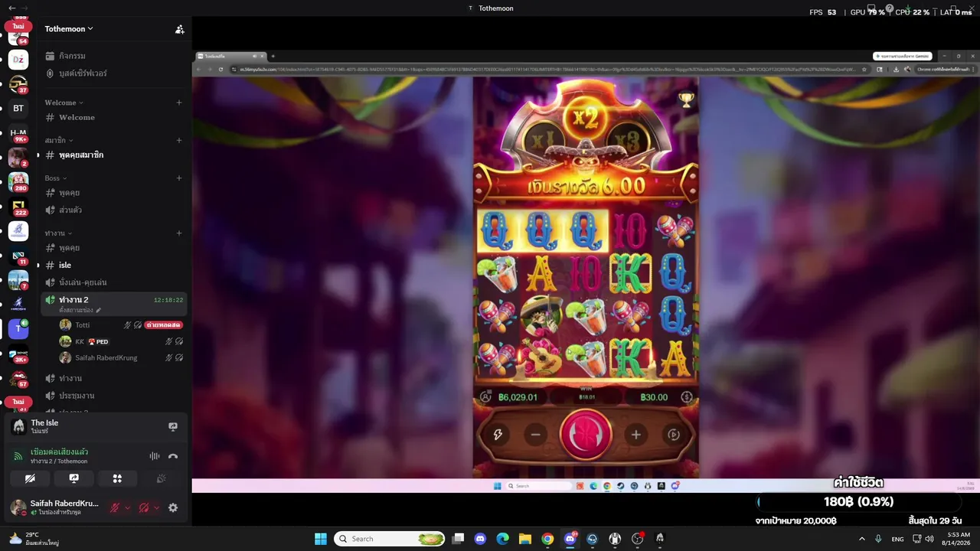
Task: Turn on the camera in voice panel
Action: [30, 478]
